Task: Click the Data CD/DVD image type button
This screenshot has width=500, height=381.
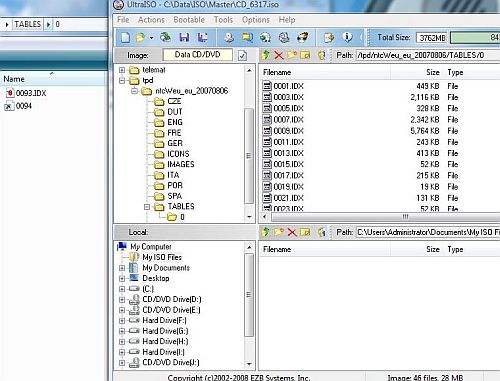Action: pos(198,55)
